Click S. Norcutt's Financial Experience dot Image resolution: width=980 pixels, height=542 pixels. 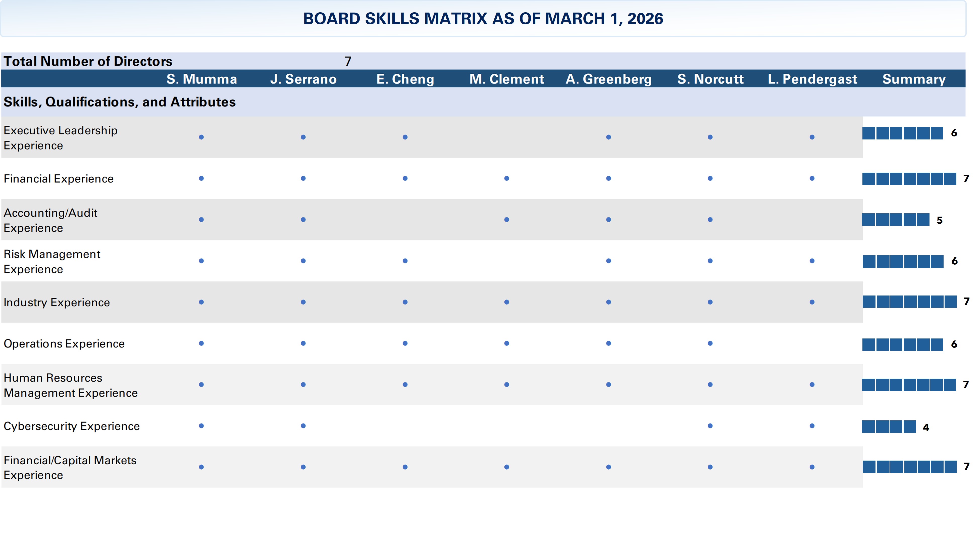click(x=710, y=178)
